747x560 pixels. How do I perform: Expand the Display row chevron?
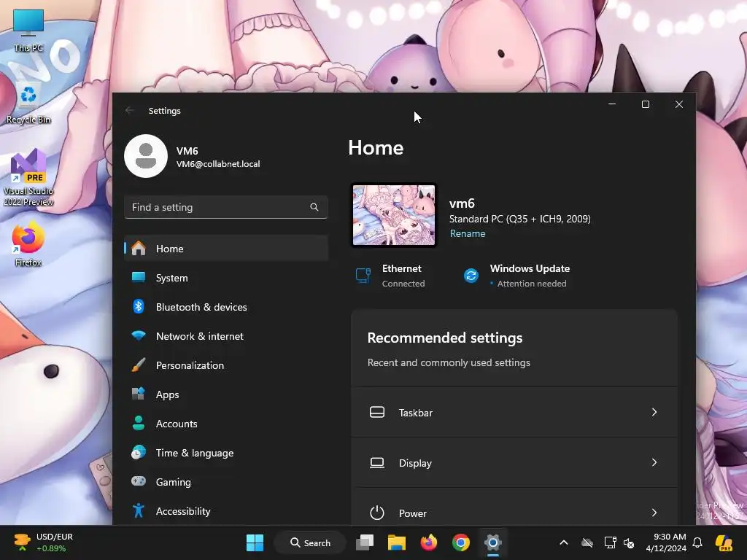654,462
